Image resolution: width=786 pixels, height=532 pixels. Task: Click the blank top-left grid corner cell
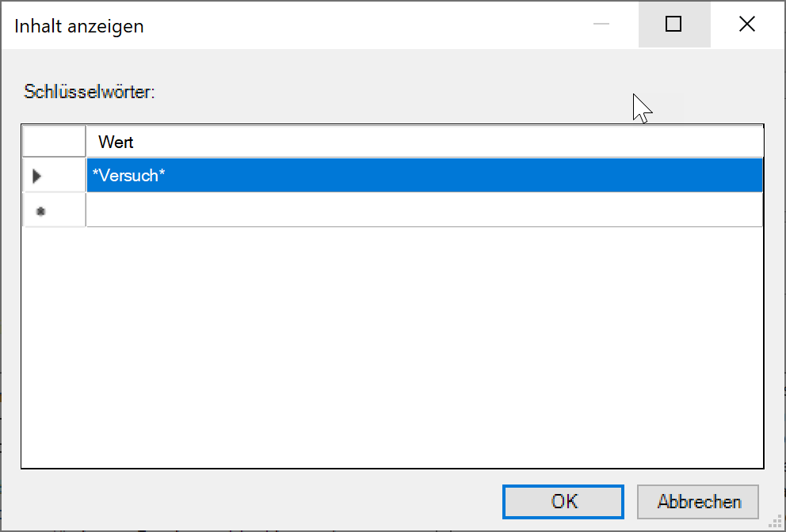coord(54,142)
